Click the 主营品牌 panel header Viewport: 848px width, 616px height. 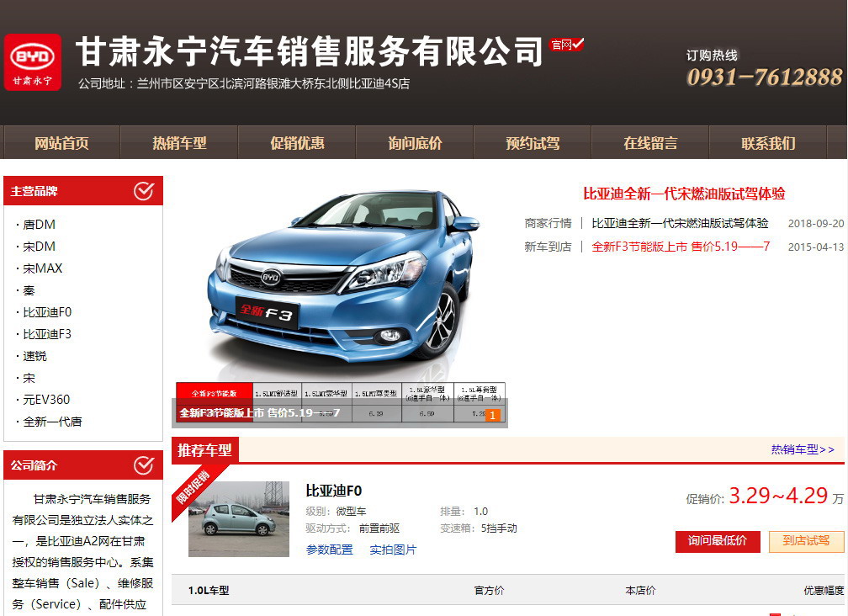[83, 191]
